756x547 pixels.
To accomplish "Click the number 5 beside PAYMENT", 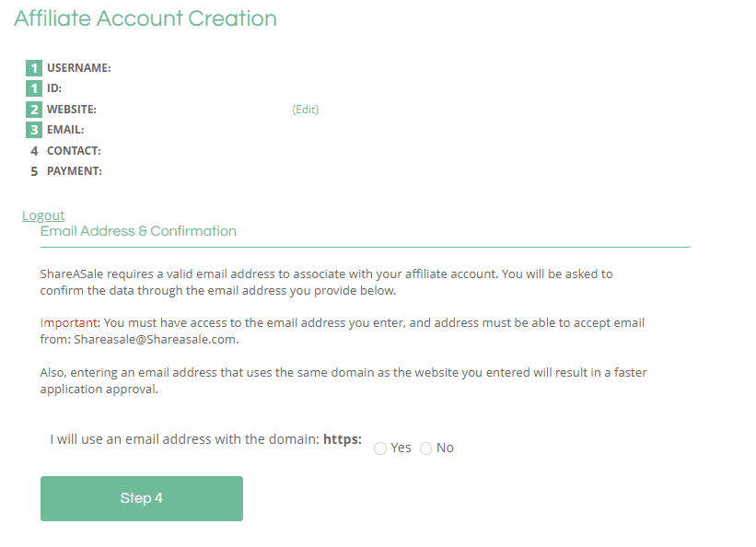I will coord(34,170).
